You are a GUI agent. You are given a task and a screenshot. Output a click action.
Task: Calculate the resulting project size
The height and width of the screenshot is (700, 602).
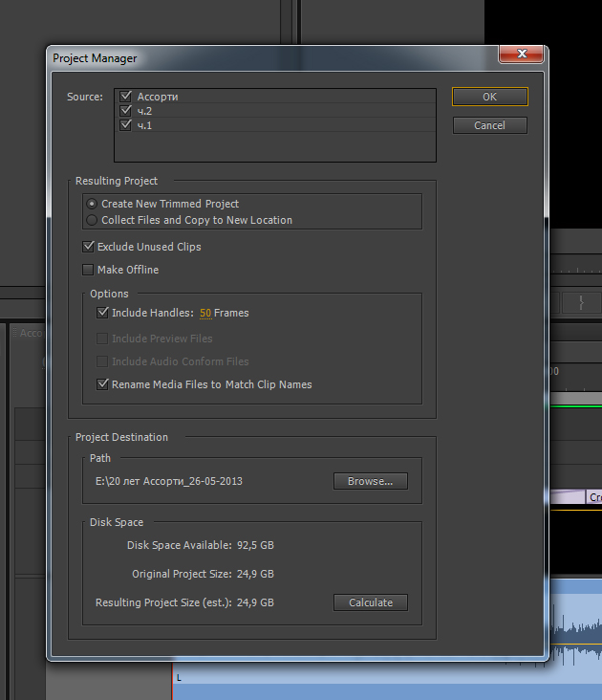(371, 602)
